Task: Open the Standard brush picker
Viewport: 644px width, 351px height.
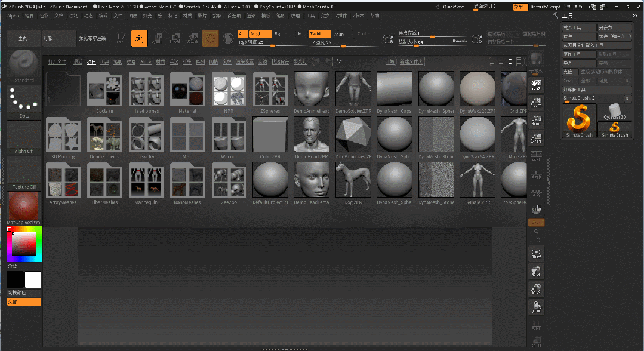Action: click(23, 67)
